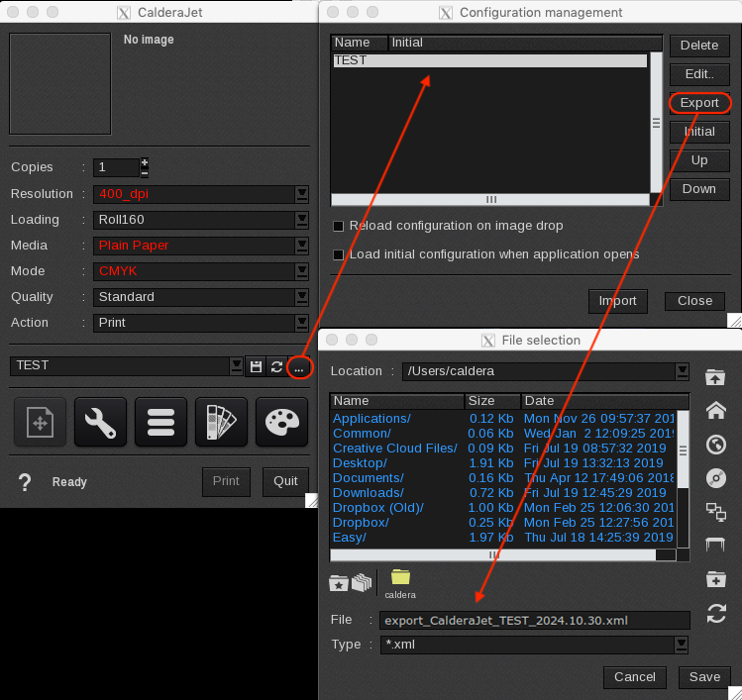Click Edit.. in Configuration management

pyautogui.click(x=699, y=74)
